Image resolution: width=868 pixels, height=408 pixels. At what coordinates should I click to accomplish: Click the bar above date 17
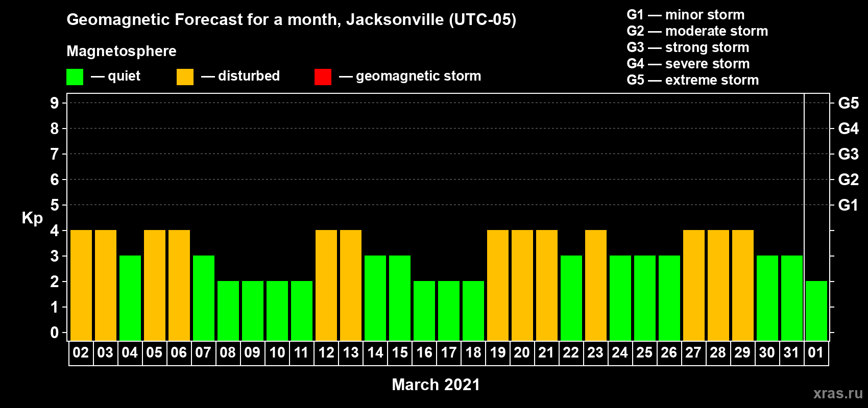(x=449, y=311)
